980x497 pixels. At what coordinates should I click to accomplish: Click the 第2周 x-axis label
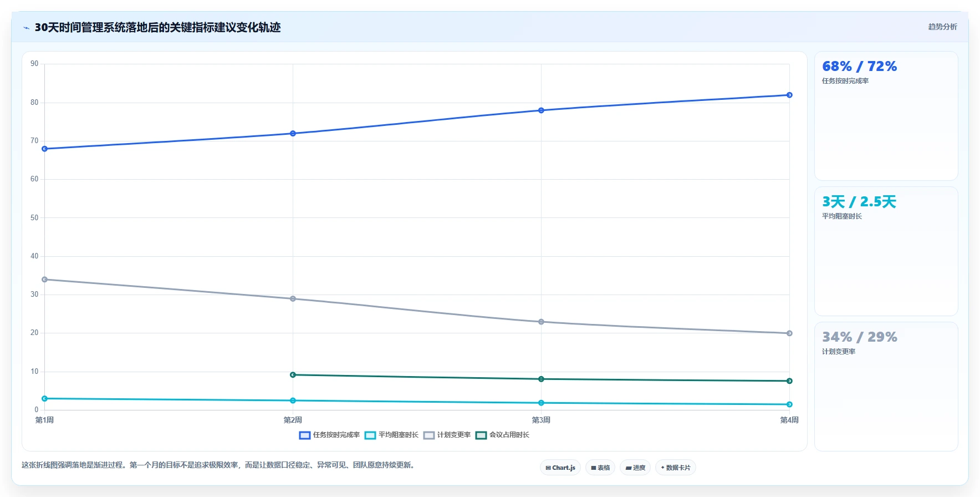point(293,420)
